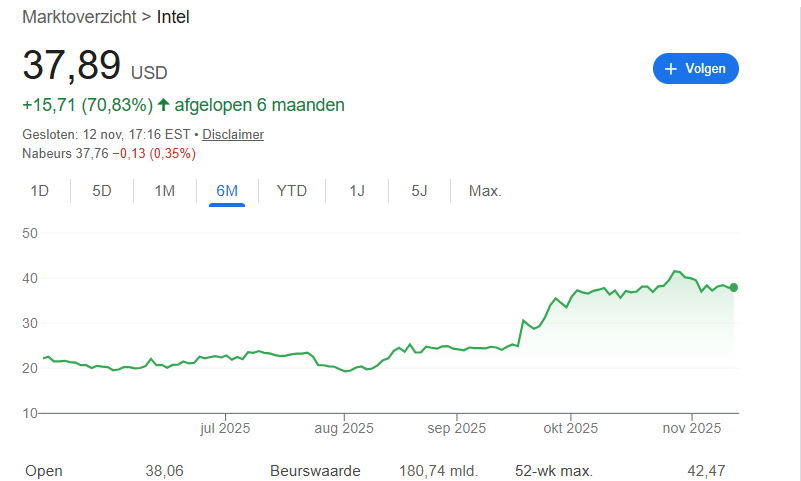Select the 6M time range tab
The width and height of the screenshot is (801, 481).
pyautogui.click(x=227, y=191)
